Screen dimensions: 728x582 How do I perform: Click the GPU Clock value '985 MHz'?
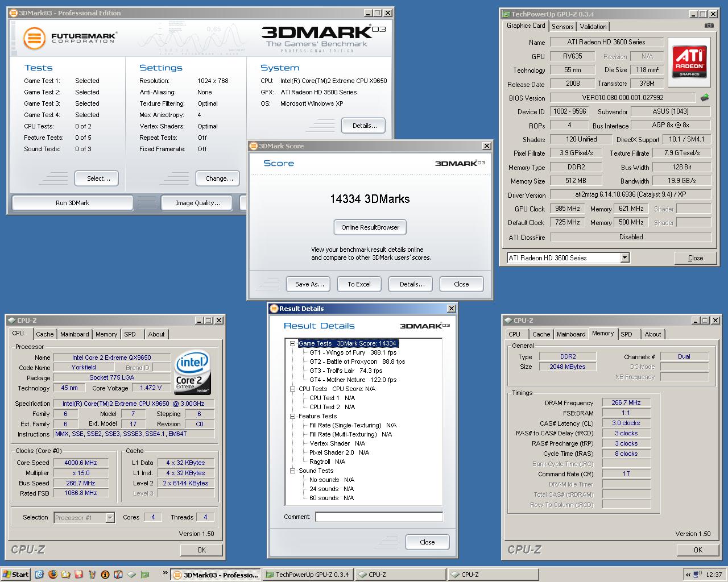(567, 209)
